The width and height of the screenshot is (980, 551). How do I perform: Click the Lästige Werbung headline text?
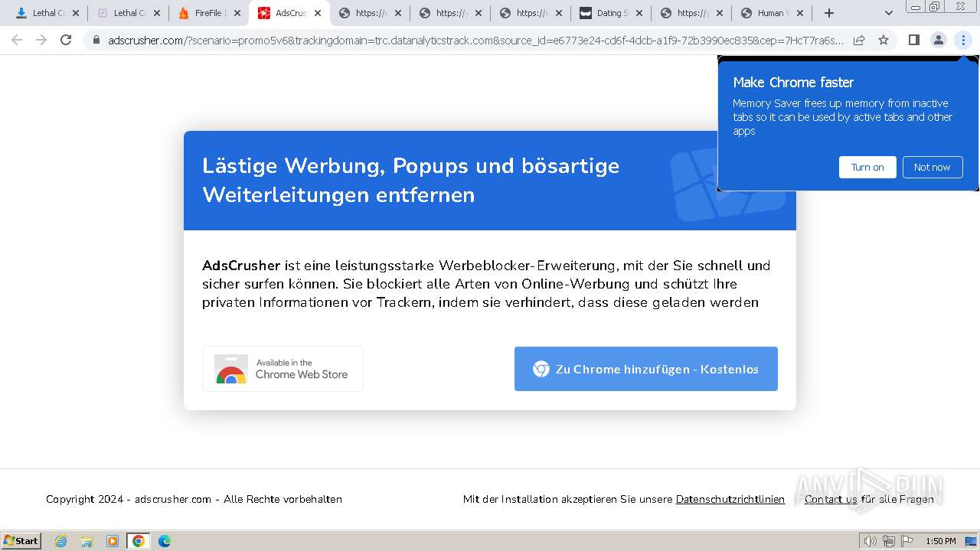click(x=410, y=180)
